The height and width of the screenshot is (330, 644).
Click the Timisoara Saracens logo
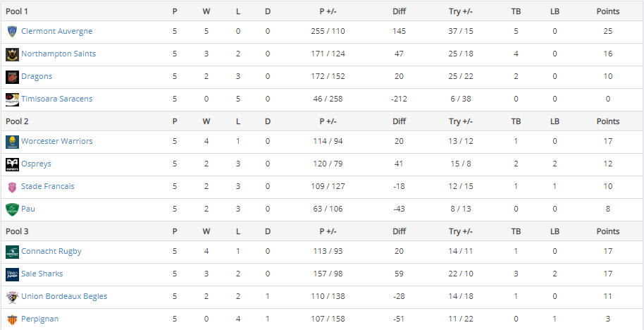12,99
